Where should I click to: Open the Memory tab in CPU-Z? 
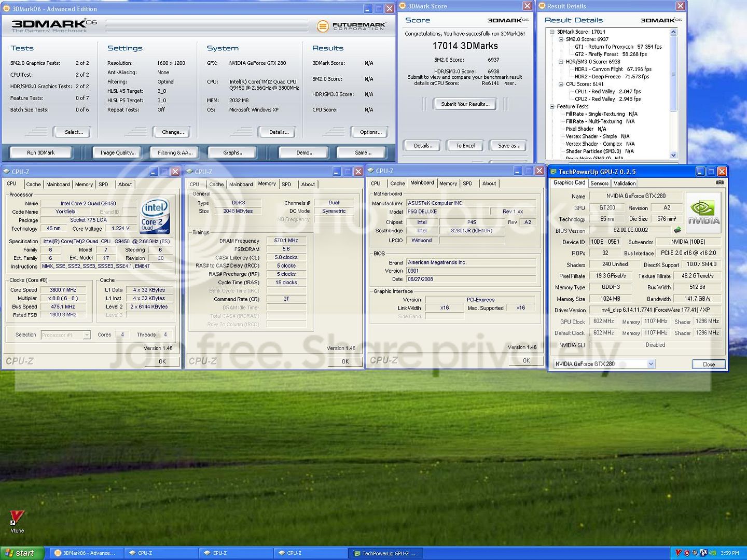click(x=268, y=184)
